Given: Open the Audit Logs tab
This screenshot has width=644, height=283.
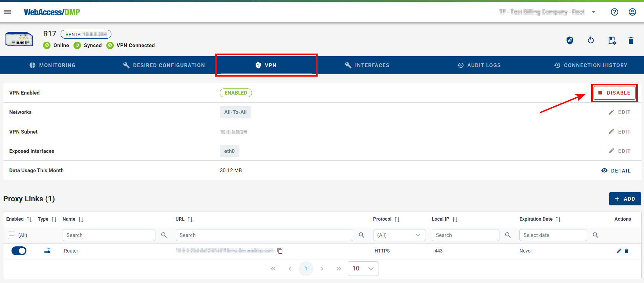Looking at the screenshot, I should 479,65.
